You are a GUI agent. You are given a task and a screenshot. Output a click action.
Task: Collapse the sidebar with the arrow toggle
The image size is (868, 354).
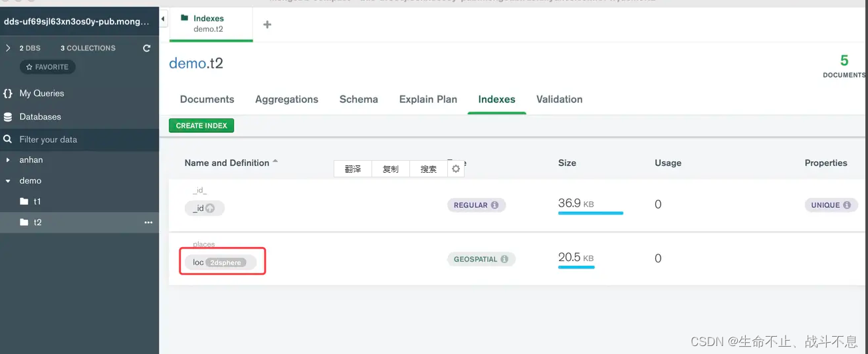pyautogui.click(x=163, y=19)
